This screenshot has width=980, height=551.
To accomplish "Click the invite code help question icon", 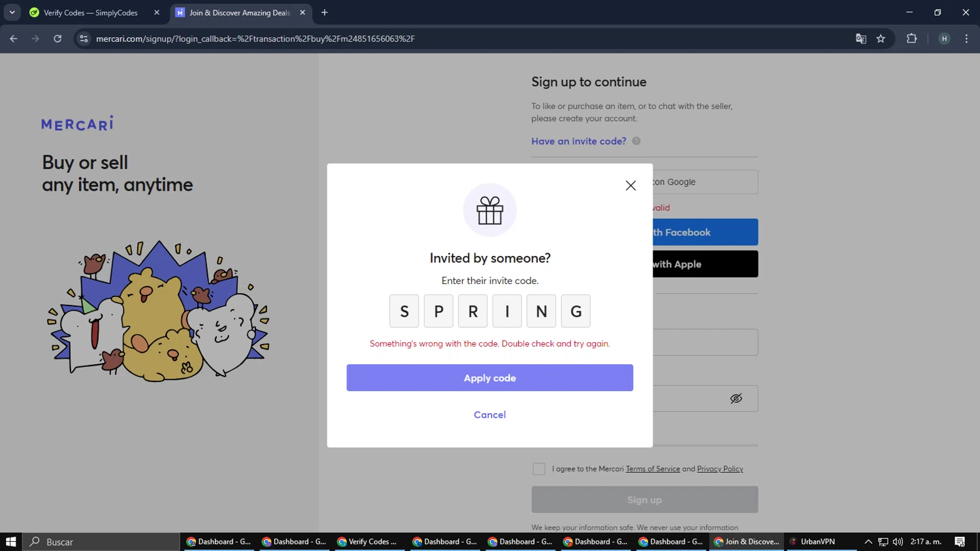I will [x=636, y=141].
